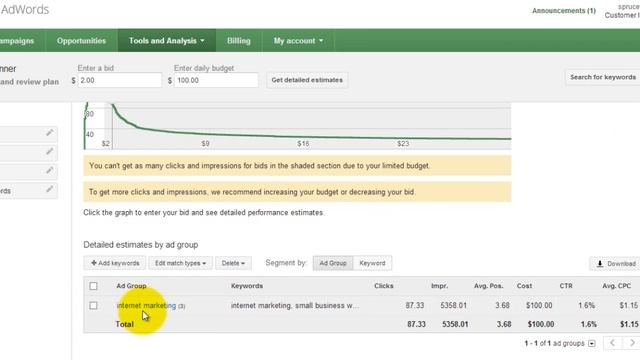The height and width of the screenshot is (360, 640).
Task: Open the Campaigns tab
Action: (17, 41)
